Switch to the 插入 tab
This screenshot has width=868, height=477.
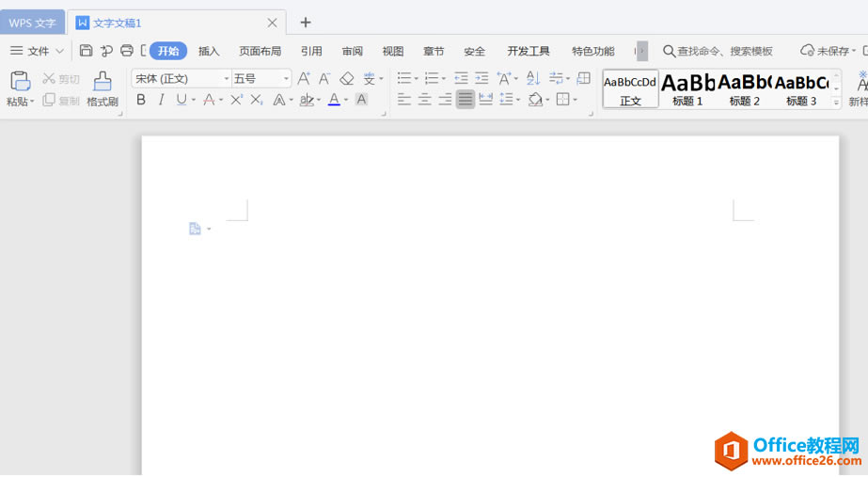(209, 51)
